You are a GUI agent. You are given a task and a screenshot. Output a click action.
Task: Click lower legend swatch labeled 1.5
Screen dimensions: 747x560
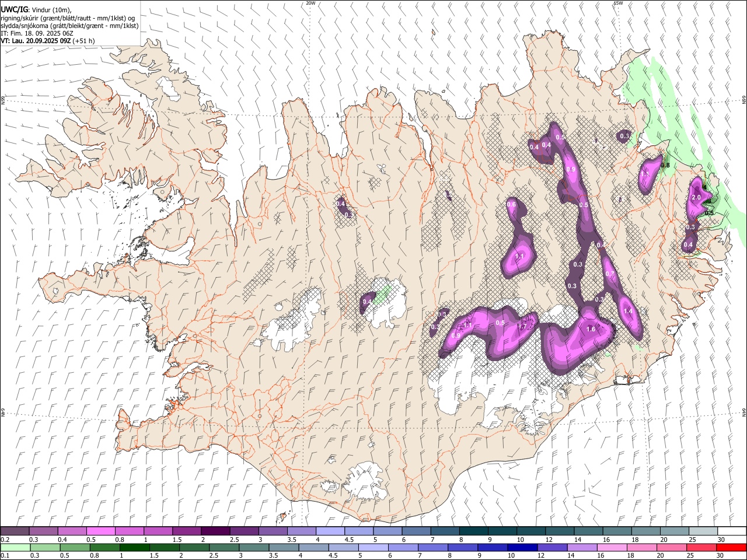164,547
